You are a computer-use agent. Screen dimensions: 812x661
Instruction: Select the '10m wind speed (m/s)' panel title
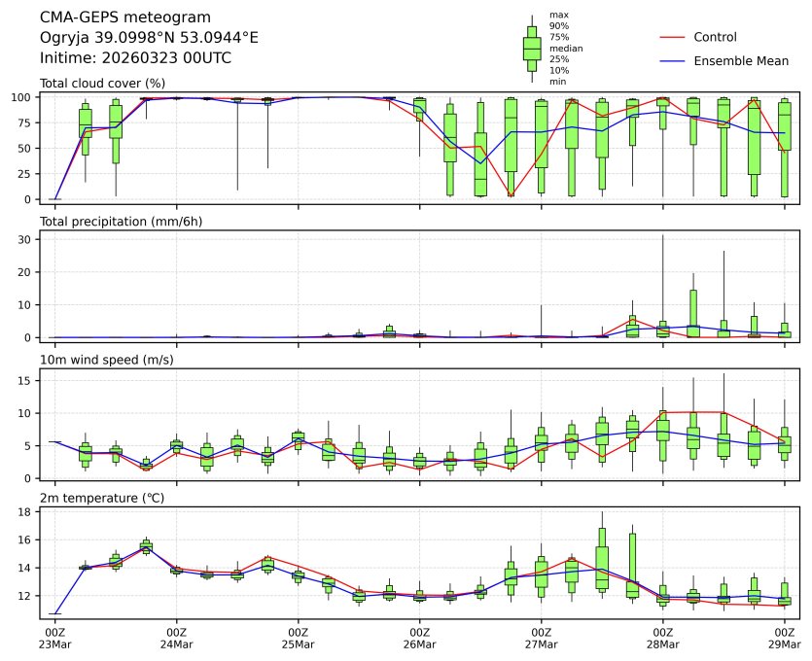[102, 361]
